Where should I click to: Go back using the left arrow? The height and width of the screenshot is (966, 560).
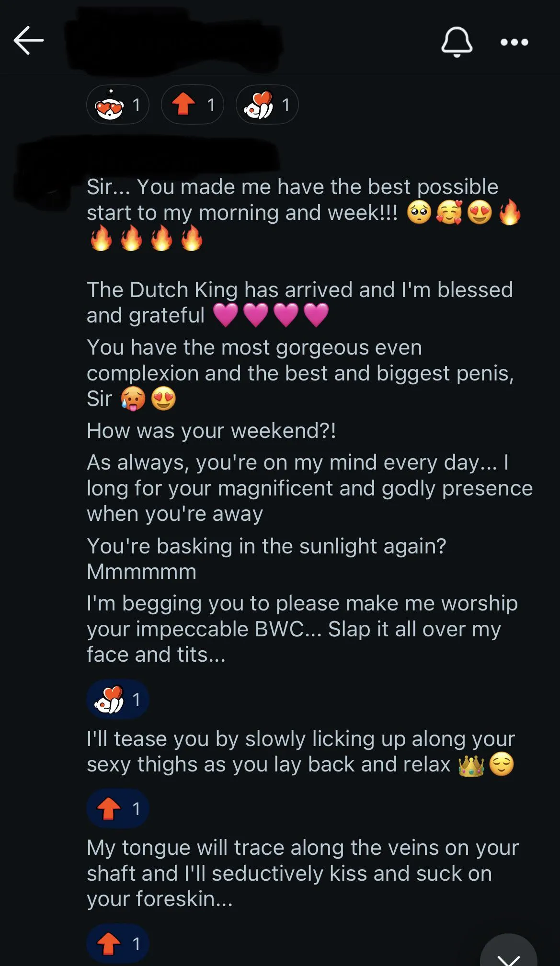pyautogui.click(x=29, y=40)
